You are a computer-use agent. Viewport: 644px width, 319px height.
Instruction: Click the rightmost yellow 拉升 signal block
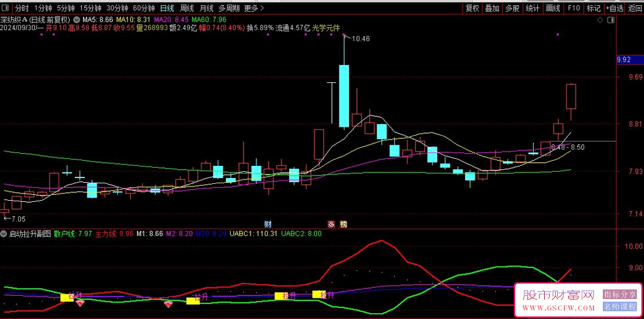point(319,295)
